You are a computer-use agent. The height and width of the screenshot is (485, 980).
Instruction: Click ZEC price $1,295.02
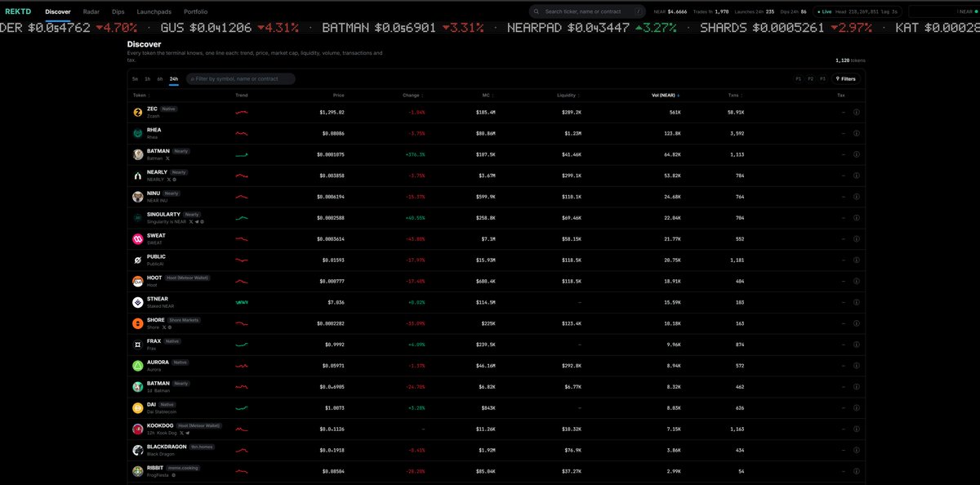[x=332, y=112]
